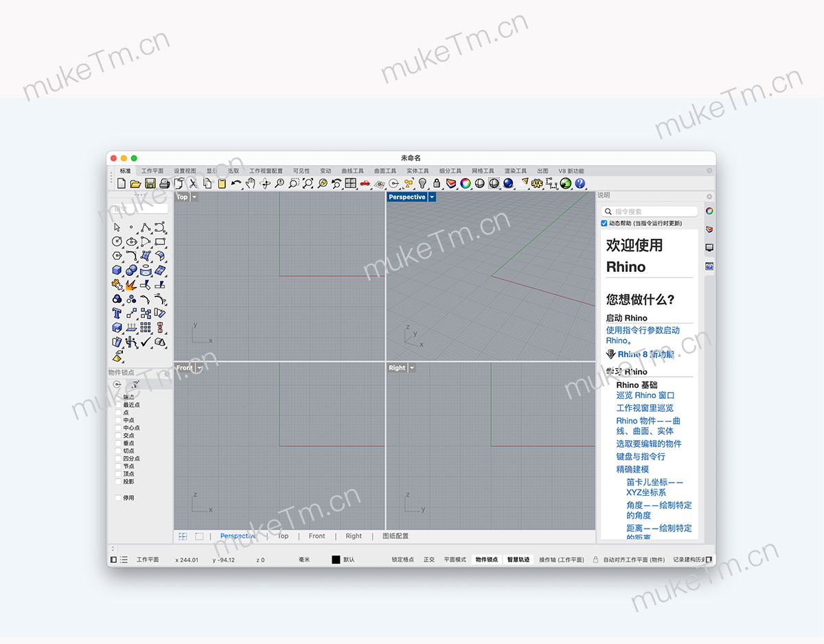
Task: Click the lock icon in toolbar
Action: point(437,183)
